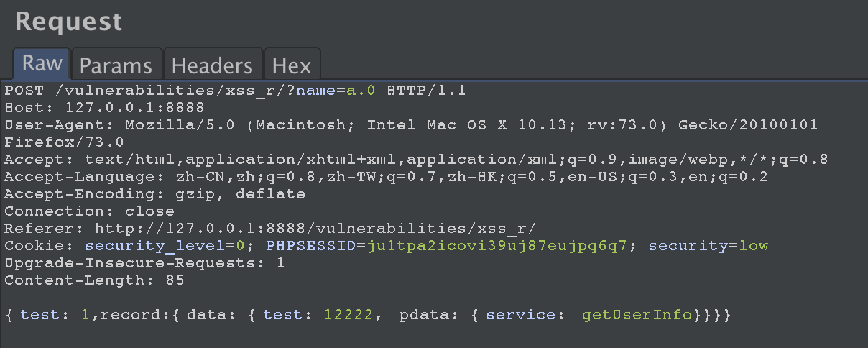
Task: Click the Referer header URL
Action: coord(315,229)
